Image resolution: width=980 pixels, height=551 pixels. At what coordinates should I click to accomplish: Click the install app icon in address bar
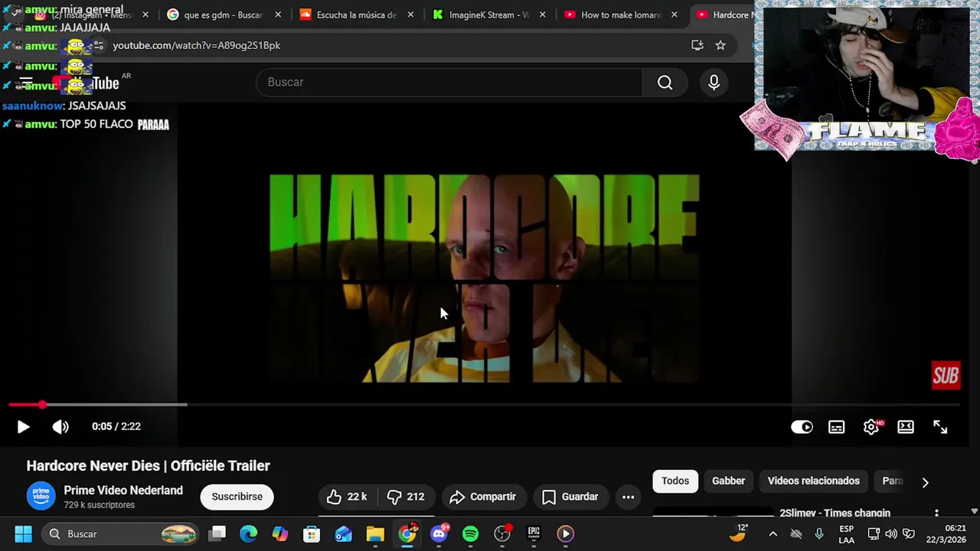click(697, 45)
